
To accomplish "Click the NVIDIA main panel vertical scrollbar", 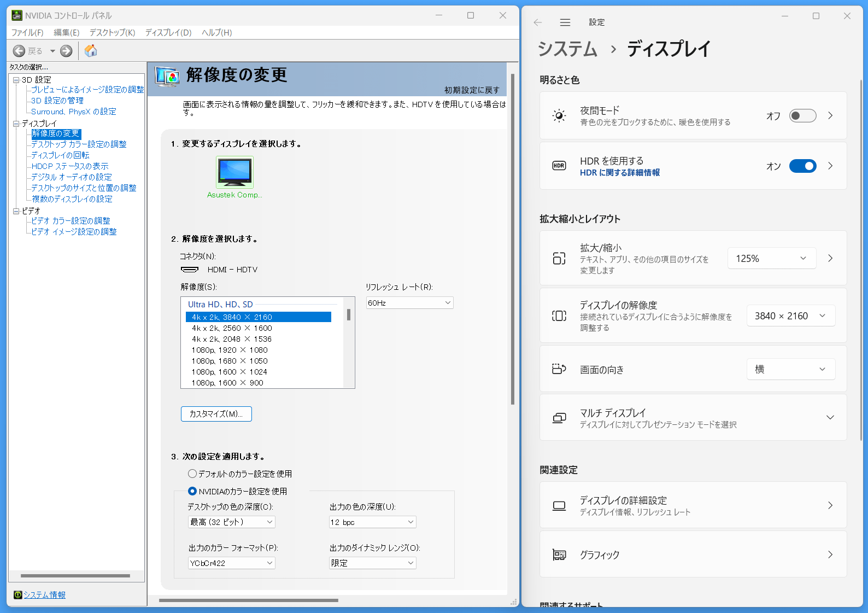I will coord(513,240).
